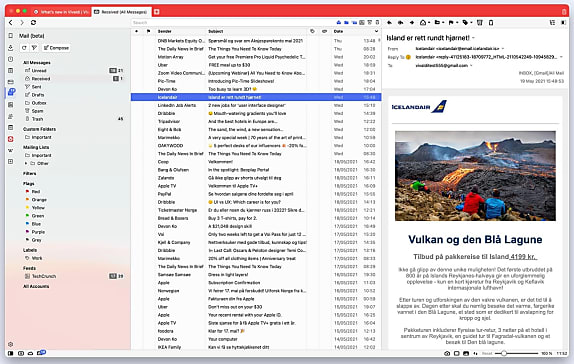Open the Tripadvisor email row
Viewport: 574px width, 364px height.
click(x=256, y=121)
